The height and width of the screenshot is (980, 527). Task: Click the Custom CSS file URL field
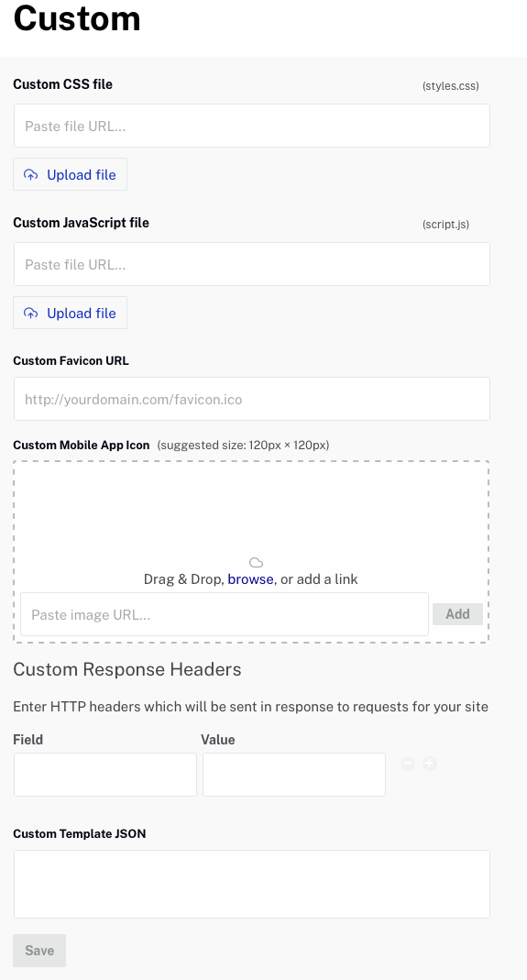tap(252, 126)
